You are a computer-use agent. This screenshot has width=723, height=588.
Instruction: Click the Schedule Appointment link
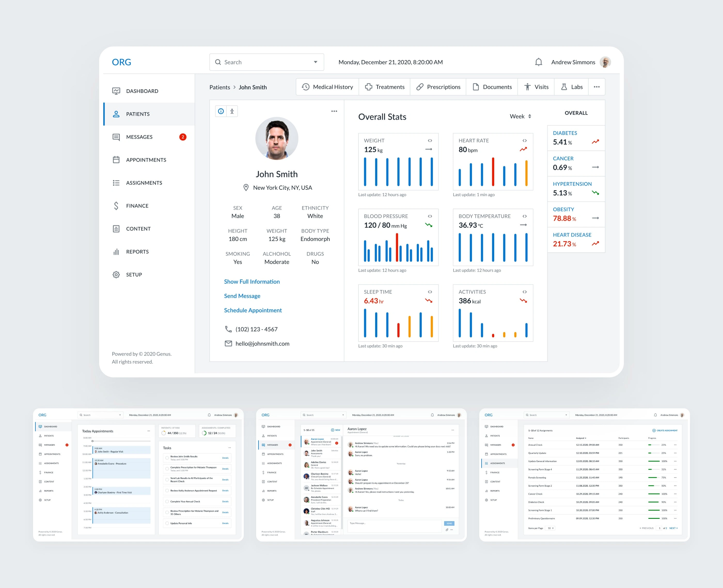(x=253, y=310)
